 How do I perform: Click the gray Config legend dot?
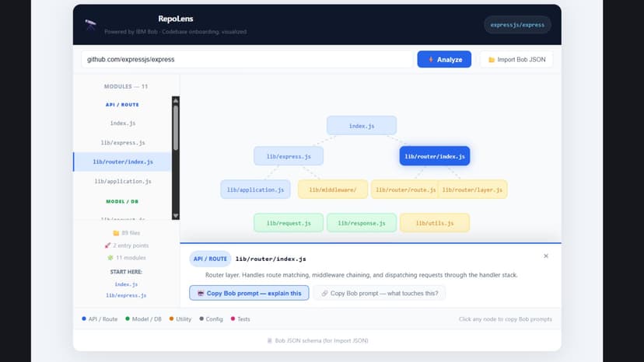coord(201,319)
